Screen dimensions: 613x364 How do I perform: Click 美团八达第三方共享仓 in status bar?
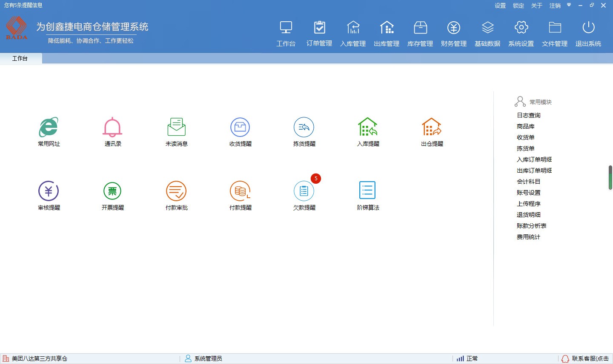coord(39,358)
